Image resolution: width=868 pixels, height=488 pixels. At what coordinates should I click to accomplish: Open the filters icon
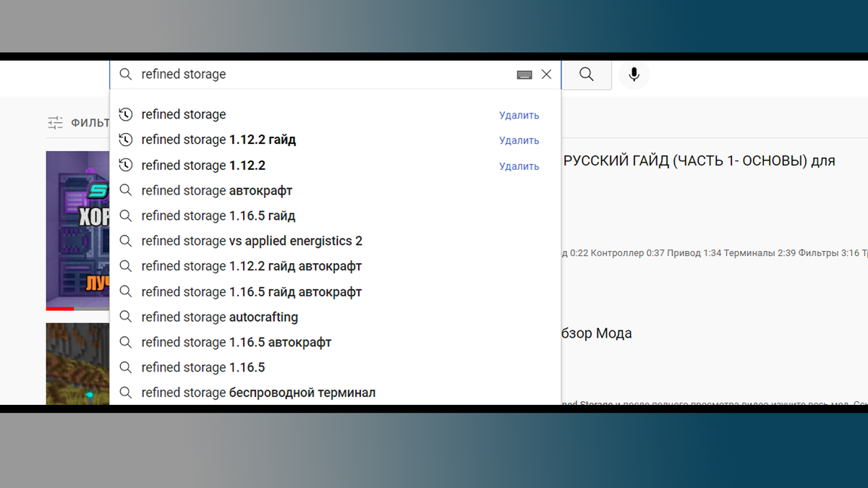click(x=56, y=123)
